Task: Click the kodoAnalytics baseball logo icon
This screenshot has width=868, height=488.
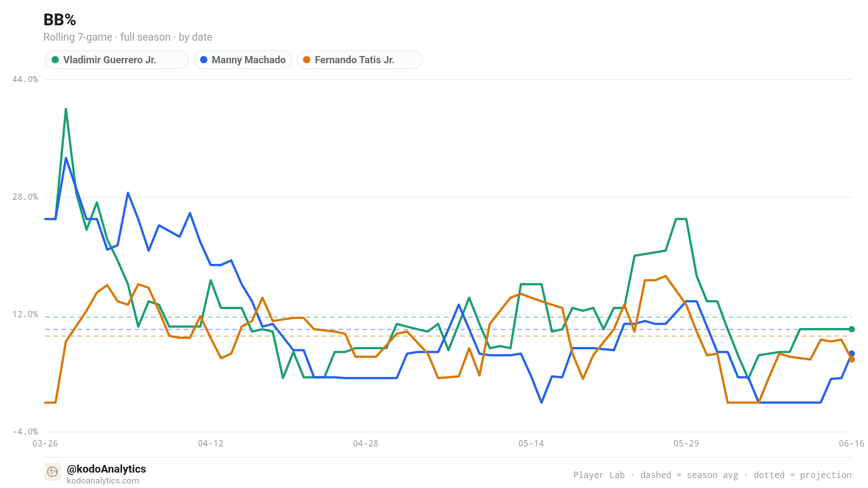Action: click(x=52, y=472)
